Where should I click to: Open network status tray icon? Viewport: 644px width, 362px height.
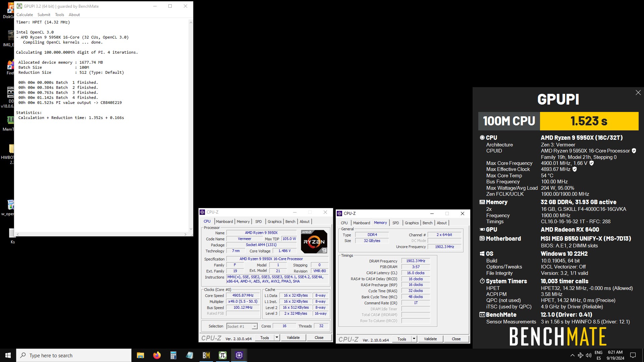pyautogui.click(x=581, y=355)
